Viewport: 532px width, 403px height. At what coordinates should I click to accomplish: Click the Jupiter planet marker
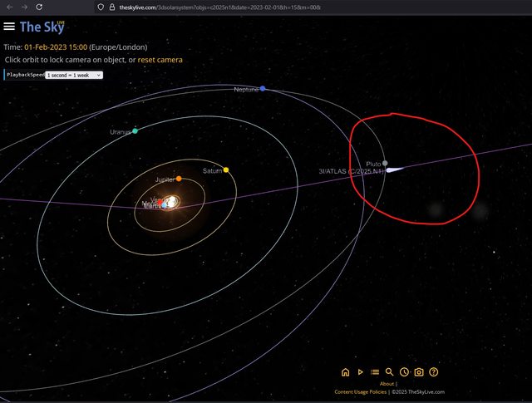coord(179,179)
